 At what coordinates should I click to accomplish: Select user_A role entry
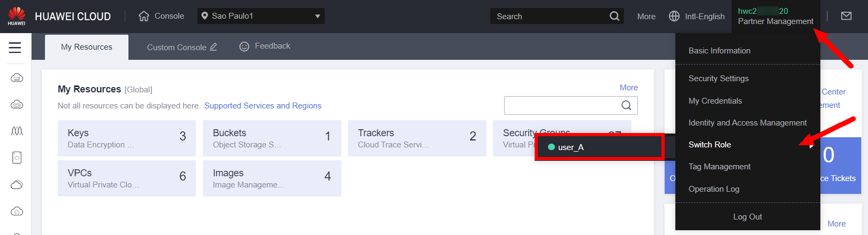(571, 147)
